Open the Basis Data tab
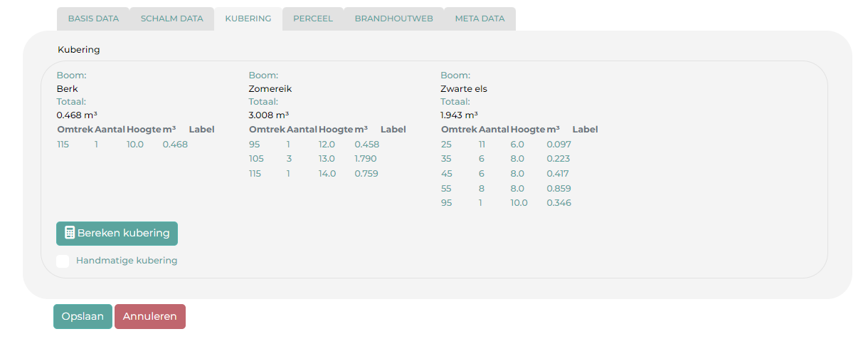 point(93,19)
